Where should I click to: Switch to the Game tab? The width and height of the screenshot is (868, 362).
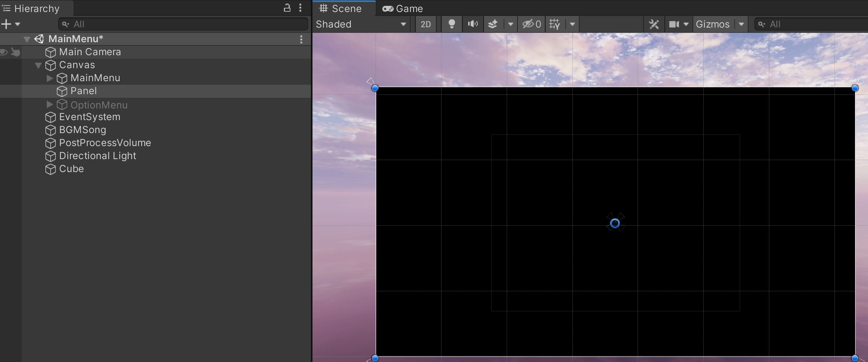(x=403, y=8)
